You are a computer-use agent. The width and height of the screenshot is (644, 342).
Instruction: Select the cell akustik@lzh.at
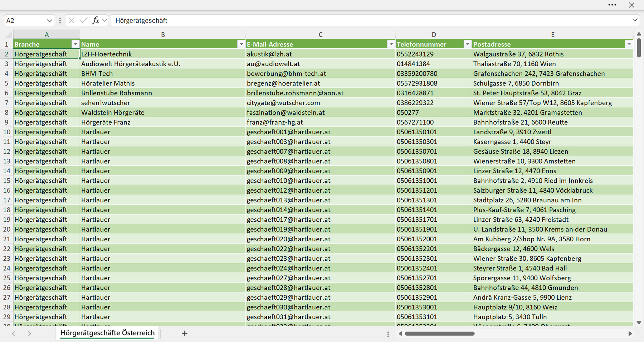pyautogui.click(x=321, y=54)
